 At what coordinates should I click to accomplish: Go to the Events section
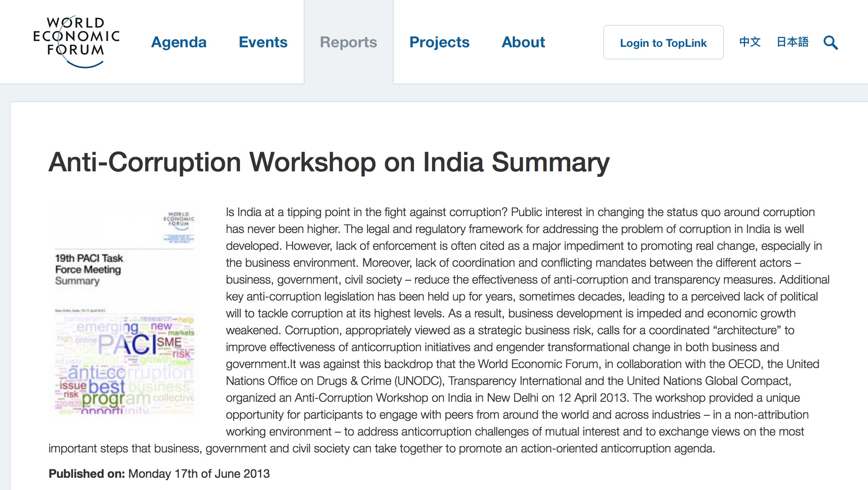pos(263,42)
